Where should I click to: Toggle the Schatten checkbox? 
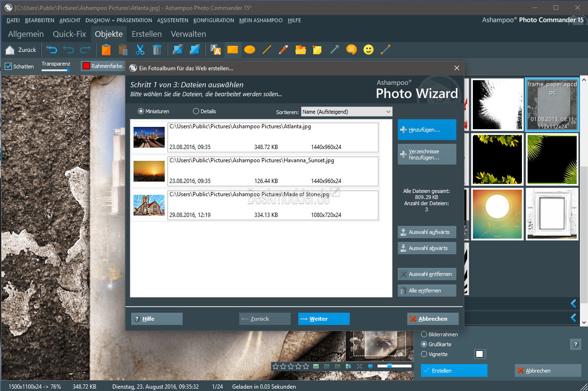pyautogui.click(x=8, y=66)
